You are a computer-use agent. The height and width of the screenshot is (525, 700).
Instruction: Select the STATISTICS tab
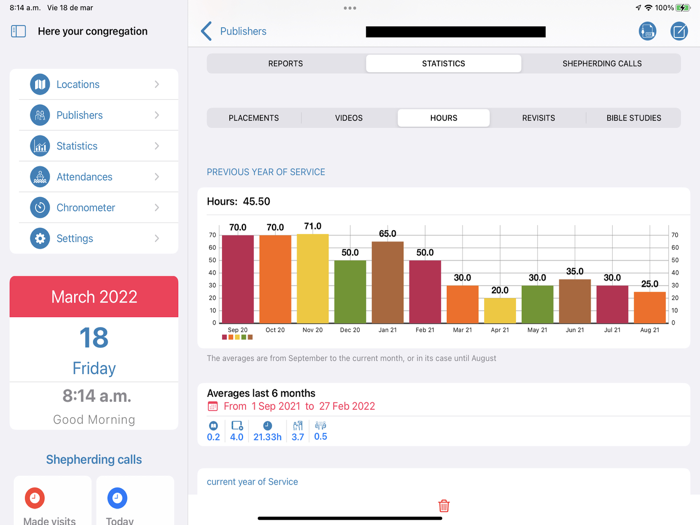[443, 63]
